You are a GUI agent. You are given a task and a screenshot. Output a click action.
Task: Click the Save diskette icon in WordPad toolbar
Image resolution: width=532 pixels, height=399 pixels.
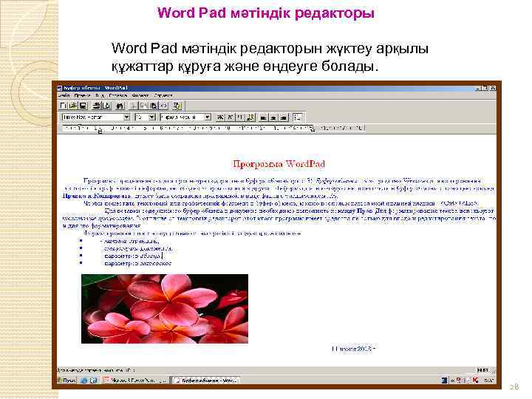click(x=83, y=106)
